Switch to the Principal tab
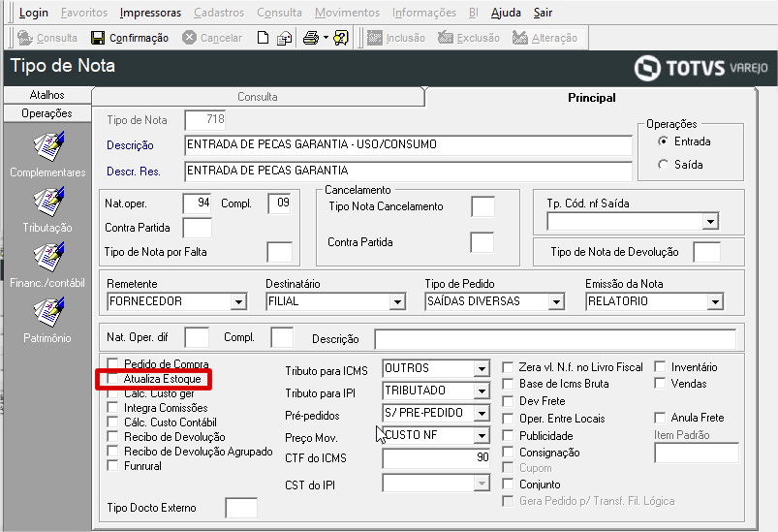Image resolution: width=778 pixels, height=532 pixels. (591, 98)
